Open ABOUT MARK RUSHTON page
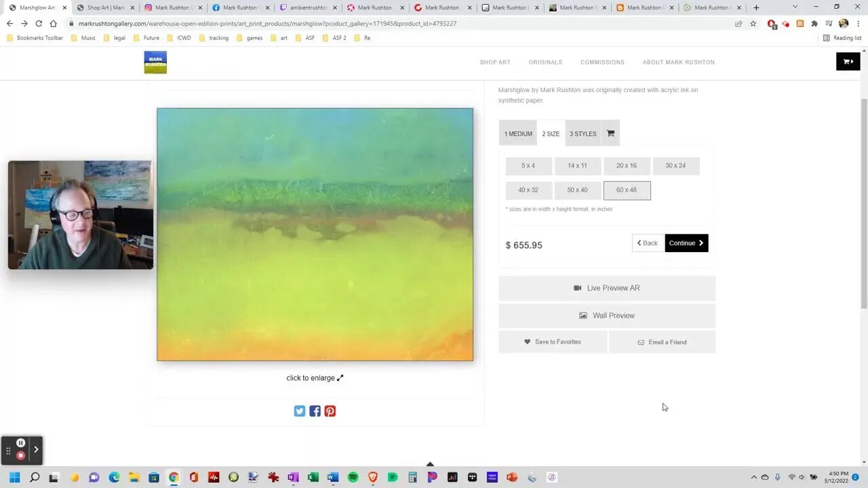Viewport: 868px width, 488px height. click(678, 62)
